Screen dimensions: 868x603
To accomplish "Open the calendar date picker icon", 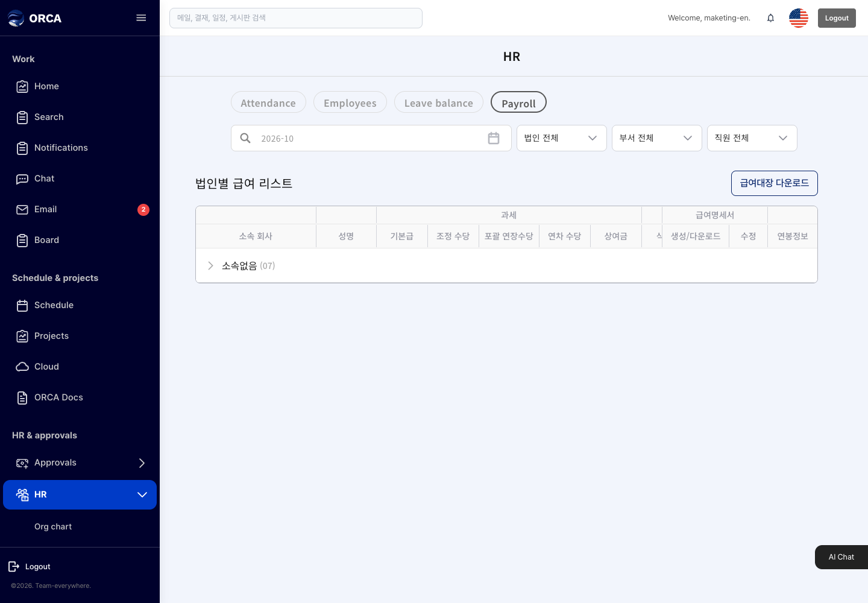I will [x=494, y=138].
